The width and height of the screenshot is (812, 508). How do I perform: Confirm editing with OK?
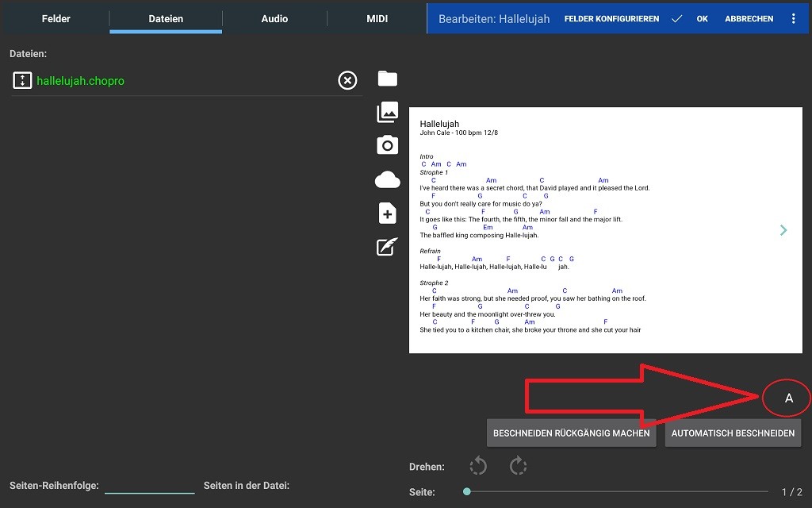pos(703,19)
